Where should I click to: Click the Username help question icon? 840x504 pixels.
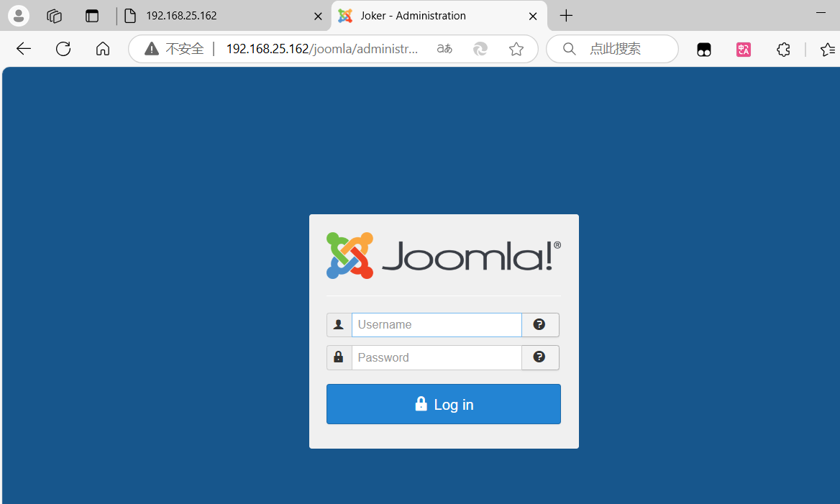point(540,324)
